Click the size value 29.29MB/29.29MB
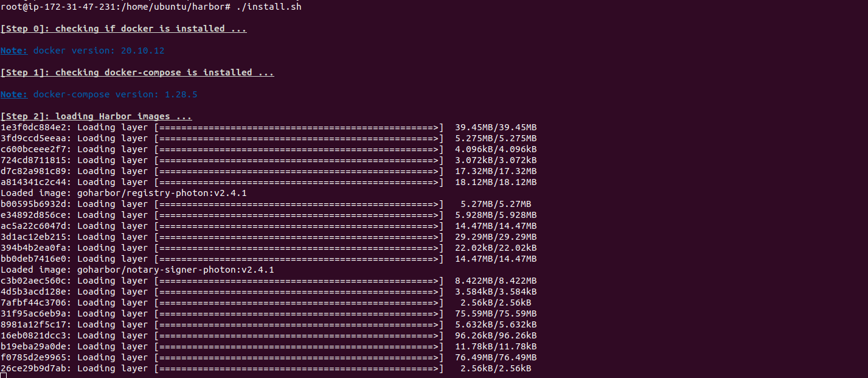Viewport: 868px width, 378px height. coord(496,237)
